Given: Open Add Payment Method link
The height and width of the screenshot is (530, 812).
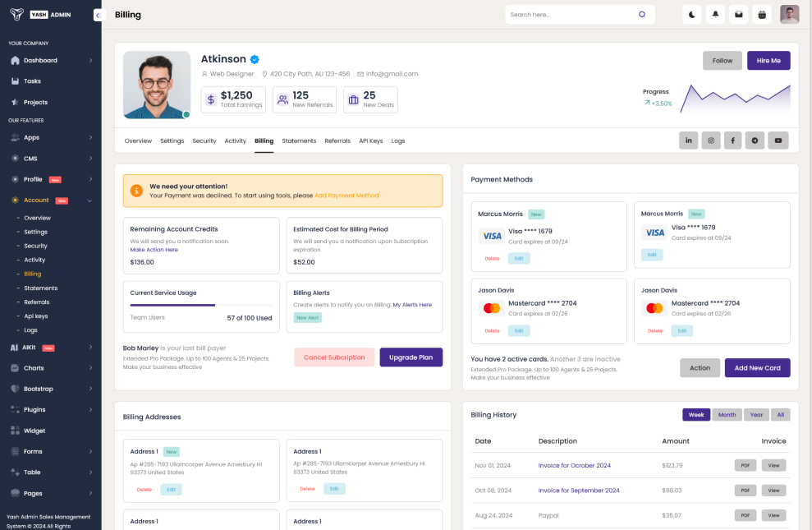Looking at the screenshot, I should (x=346, y=196).
